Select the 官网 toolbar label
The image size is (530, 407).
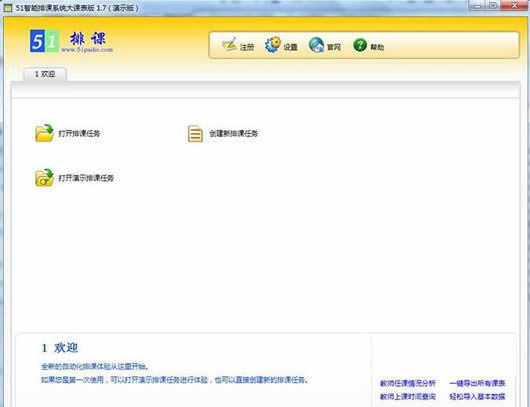(x=334, y=47)
